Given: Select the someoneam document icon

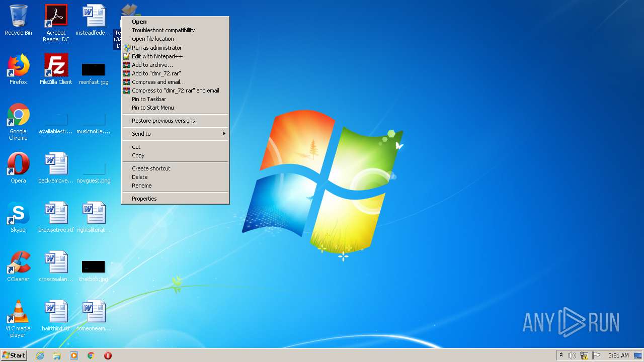Looking at the screenshot, I should click(94, 316).
